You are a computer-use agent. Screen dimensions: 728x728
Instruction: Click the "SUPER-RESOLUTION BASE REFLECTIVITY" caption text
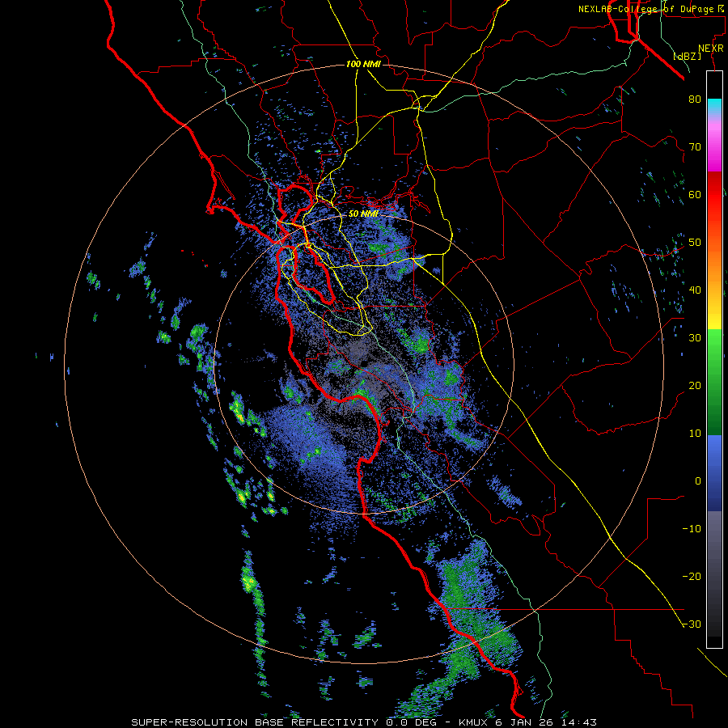[x=255, y=722]
